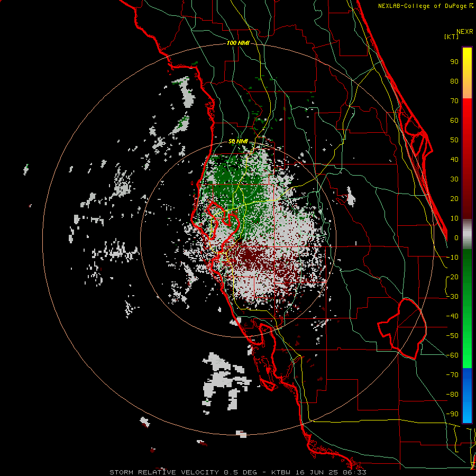Viewport: 476px width, 476px height.
Task: Click the -30 value on velocity scale
Action: (452, 297)
